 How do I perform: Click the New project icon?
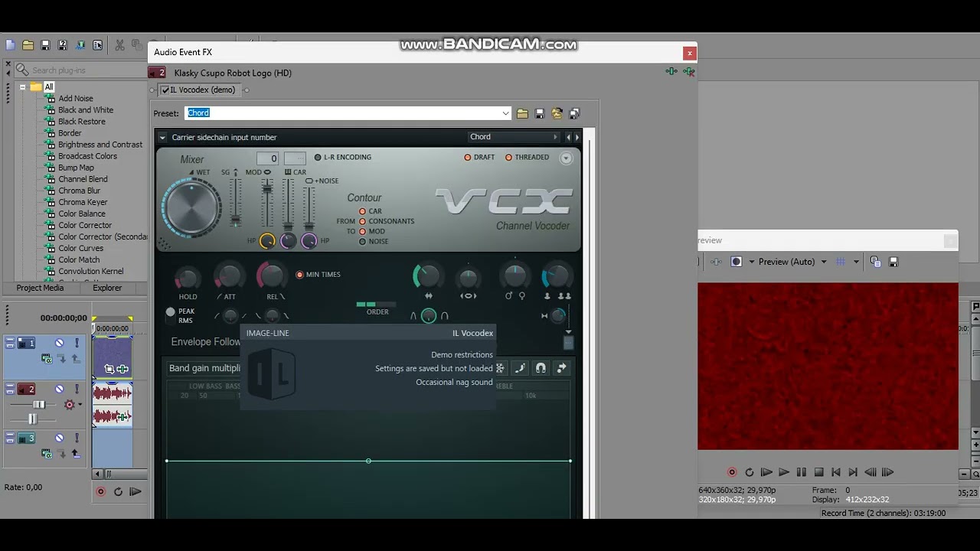10,46
